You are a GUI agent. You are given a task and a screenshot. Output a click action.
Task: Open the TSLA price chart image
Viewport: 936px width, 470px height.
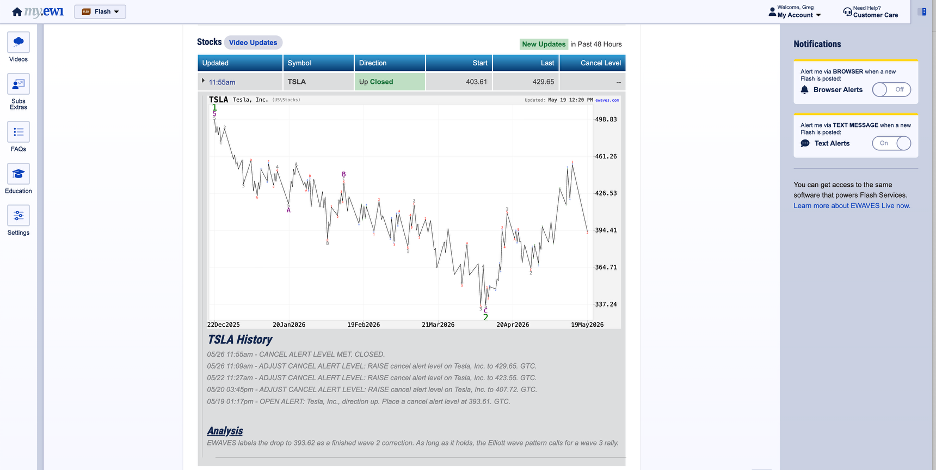pos(414,211)
